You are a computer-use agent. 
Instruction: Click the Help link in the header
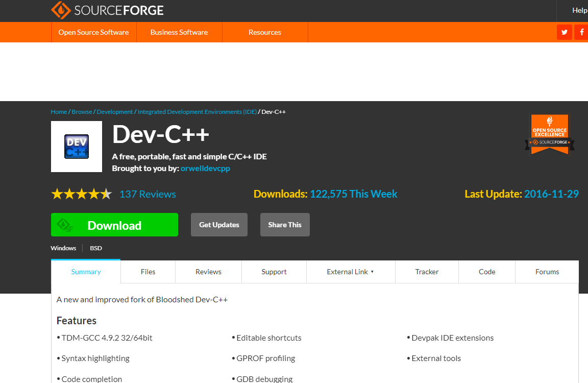[579, 11]
